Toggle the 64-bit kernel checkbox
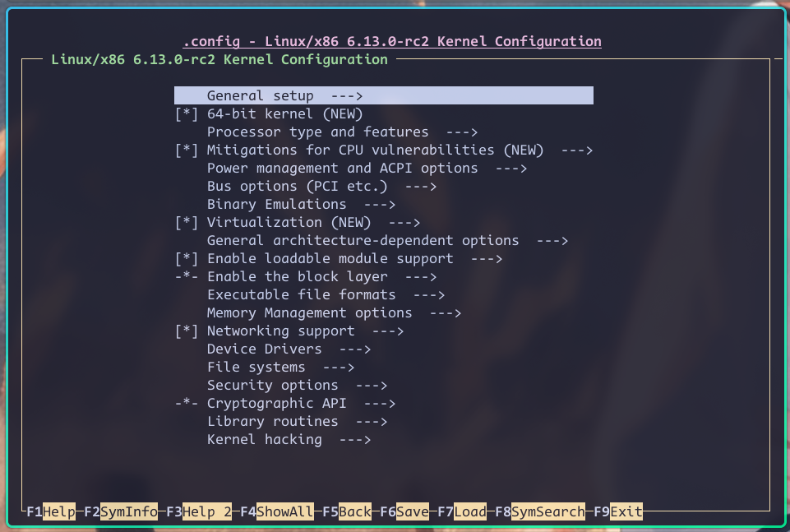 click(x=187, y=114)
